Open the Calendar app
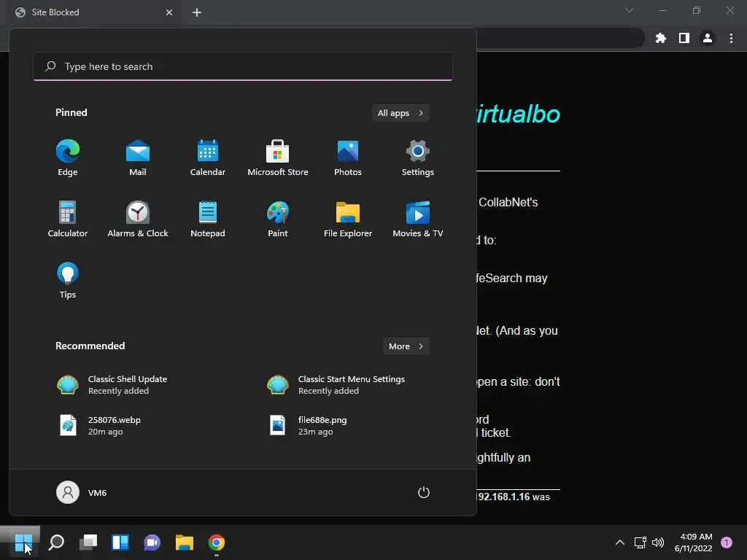The image size is (747, 560). (208, 158)
